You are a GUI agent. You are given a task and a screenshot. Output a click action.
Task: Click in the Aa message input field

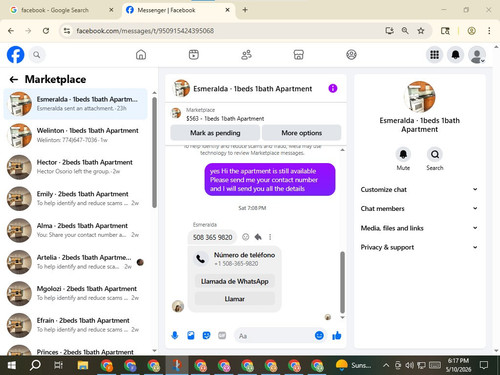click(x=274, y=336)
